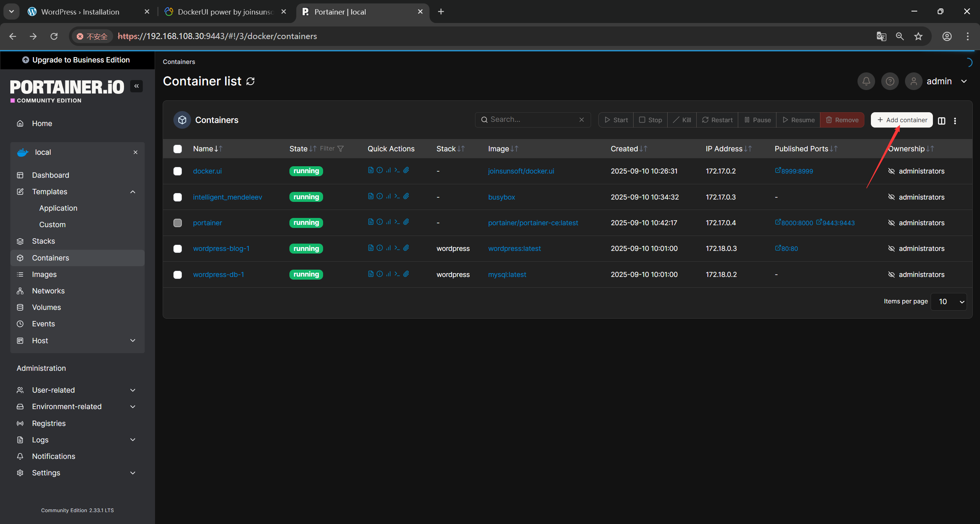Open stats icon for wordpress-db-1 container

point(389,274)
